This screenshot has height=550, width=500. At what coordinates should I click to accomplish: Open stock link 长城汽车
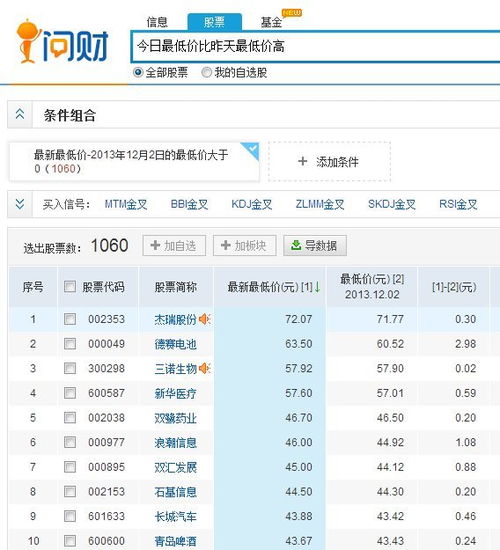tap(175, 516)
